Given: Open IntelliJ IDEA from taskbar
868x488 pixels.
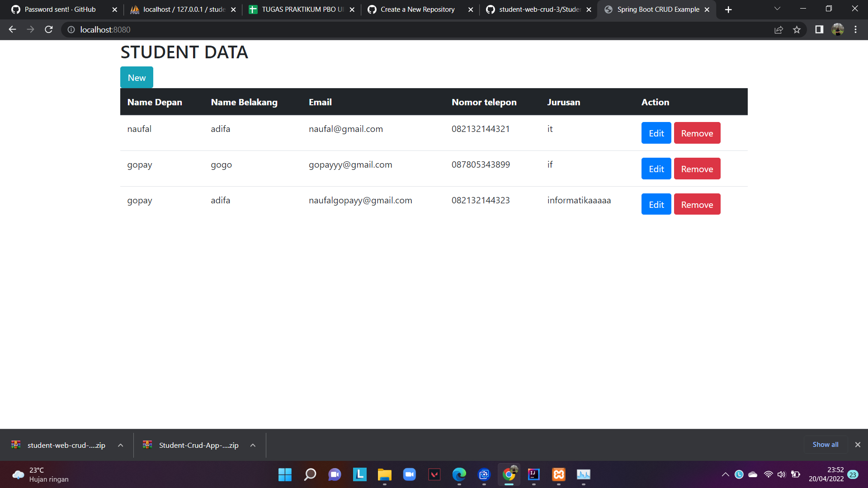Looking at the screenshot, I should (x=533, y=474).
